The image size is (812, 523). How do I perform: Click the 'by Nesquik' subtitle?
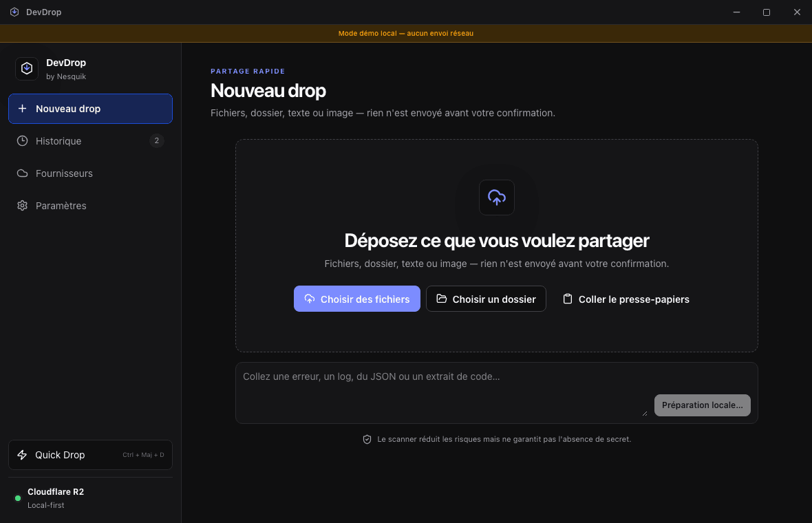point(66,76)
